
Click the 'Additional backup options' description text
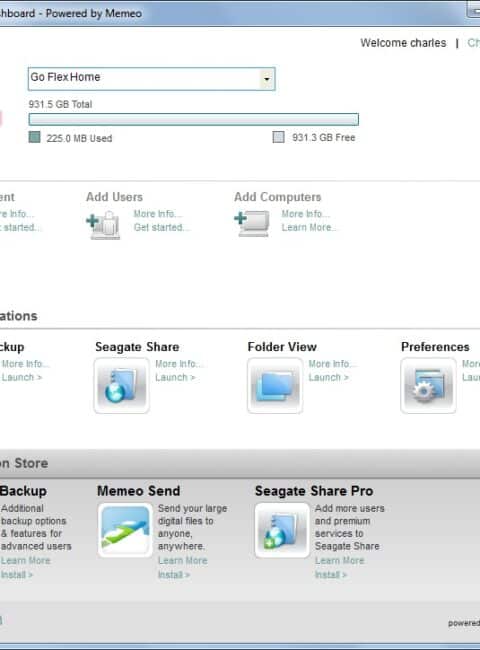coord(36,527)
